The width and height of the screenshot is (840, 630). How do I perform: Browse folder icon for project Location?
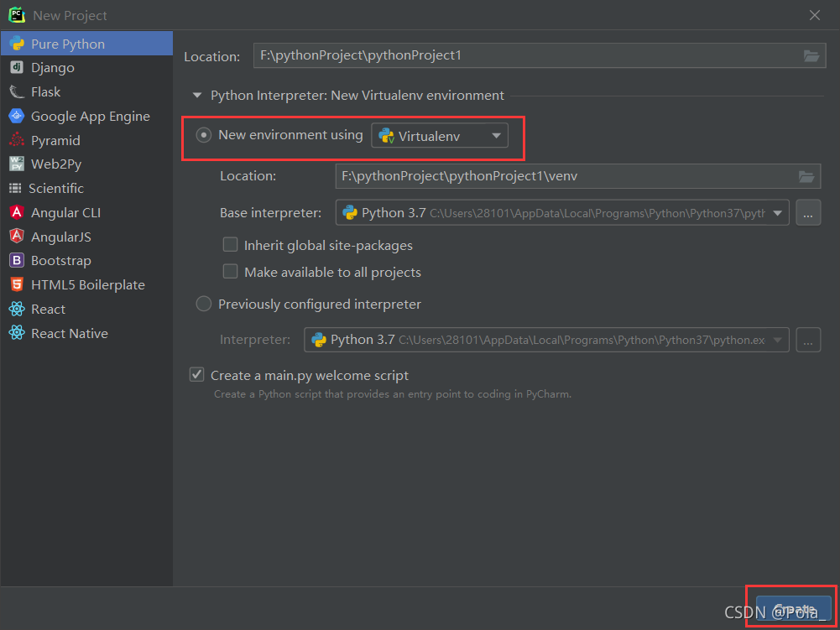[811, 55]
